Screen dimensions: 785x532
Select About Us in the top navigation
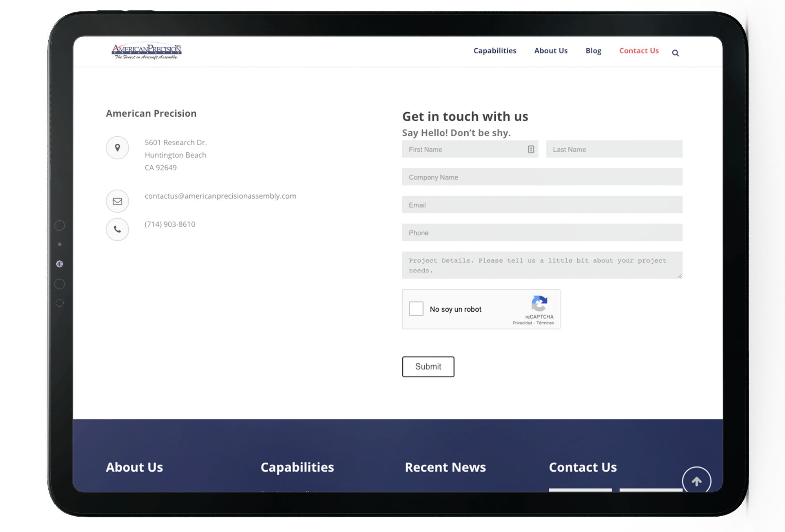tap(551, 51)
